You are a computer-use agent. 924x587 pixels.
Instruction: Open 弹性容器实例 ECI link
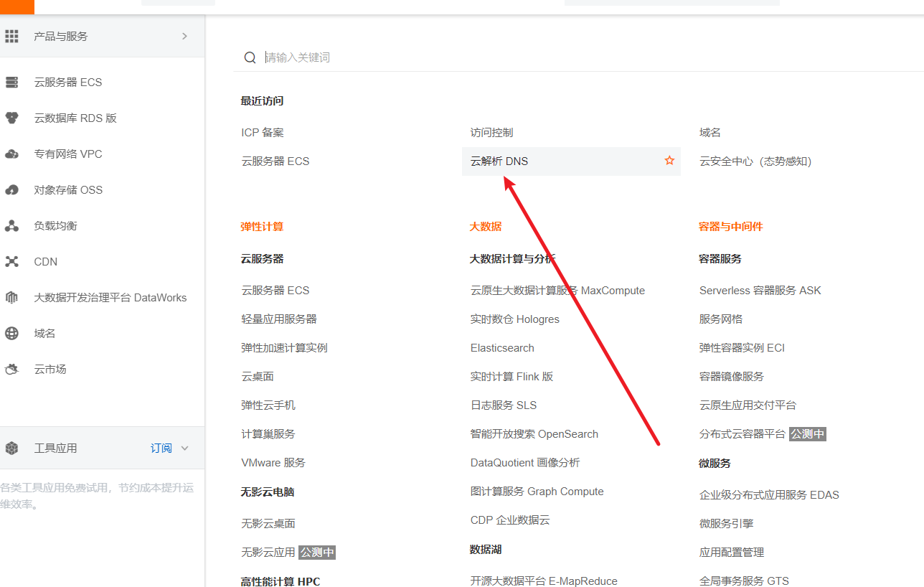pos(742,348)
